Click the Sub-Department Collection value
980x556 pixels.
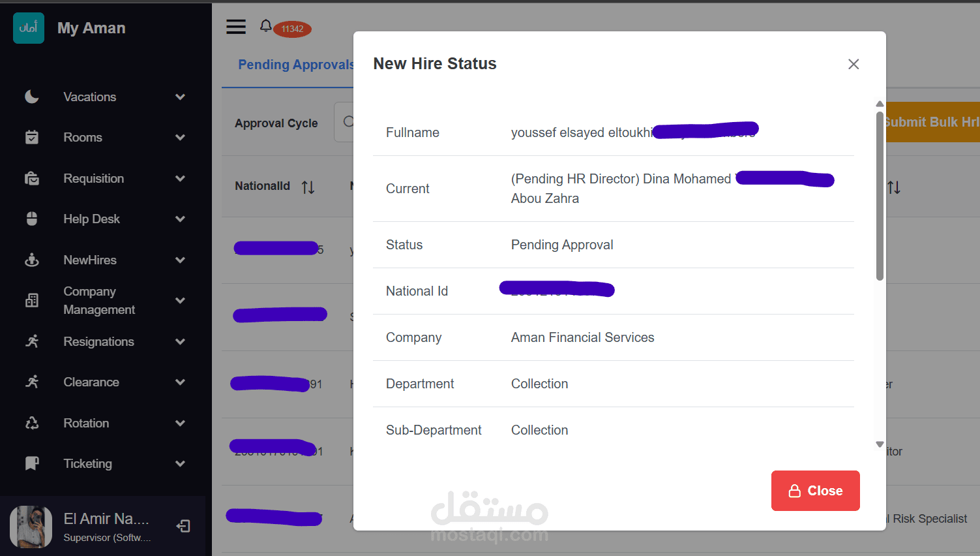tap(540, 430)
